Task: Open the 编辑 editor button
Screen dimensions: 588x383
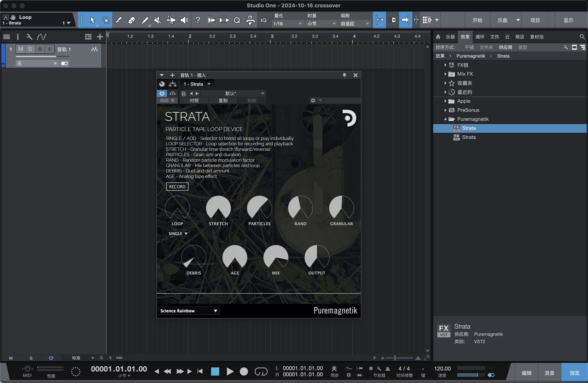Action: click(526, 373)
